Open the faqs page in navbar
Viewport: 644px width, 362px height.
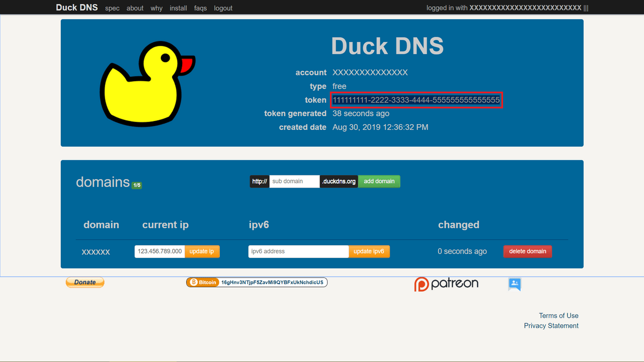click(201, 8)
